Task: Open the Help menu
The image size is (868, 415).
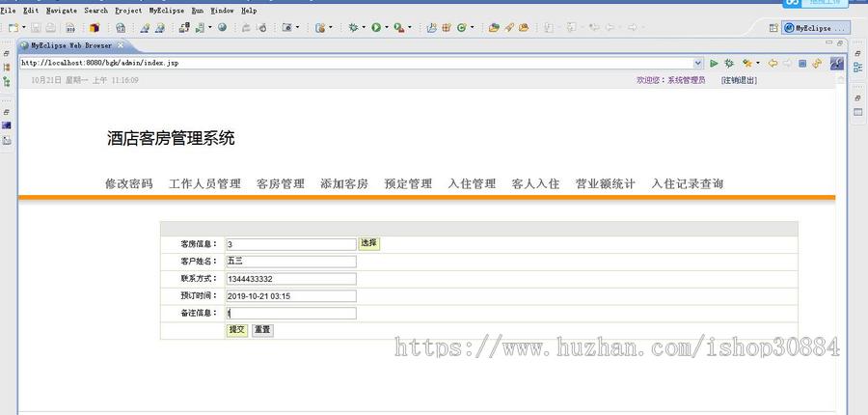Action: (249, 11)
